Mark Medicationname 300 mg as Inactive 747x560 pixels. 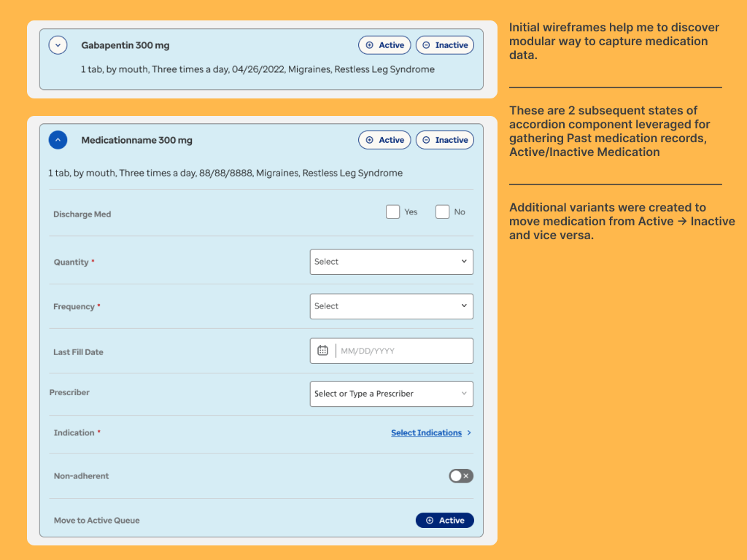(x=444, y=140)
